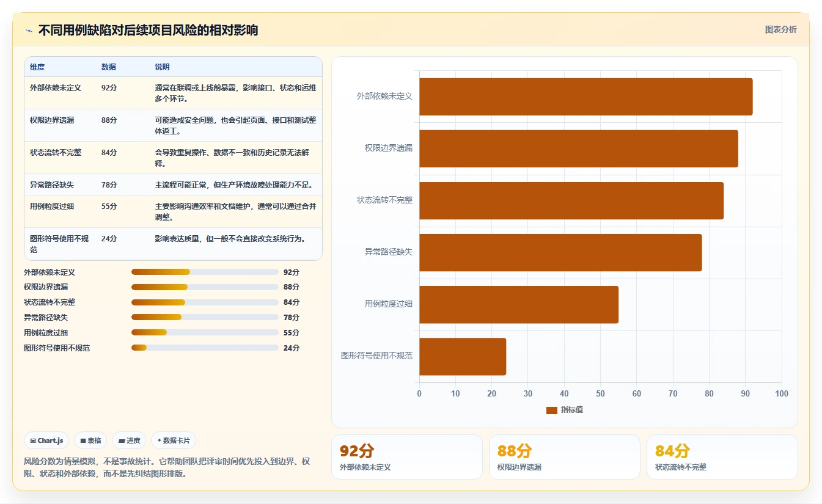
Task: Click the chart bar for 权限边界遗漏
Action: pos(579,148)
